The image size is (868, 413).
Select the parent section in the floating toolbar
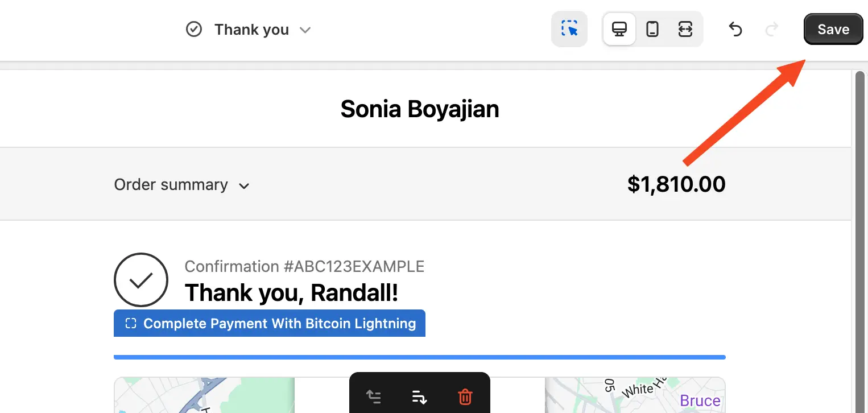tap(374, 397)
